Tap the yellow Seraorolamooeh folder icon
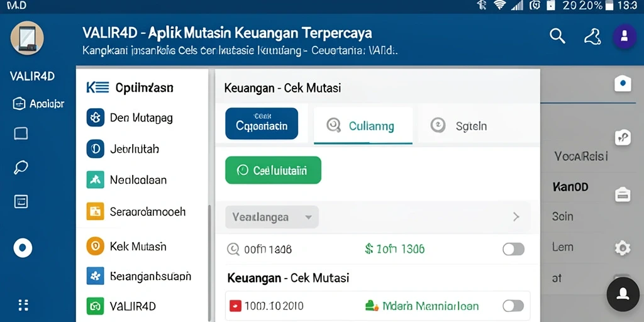The width and height of the screenshot is (644, 322). [x=96, y=211]
